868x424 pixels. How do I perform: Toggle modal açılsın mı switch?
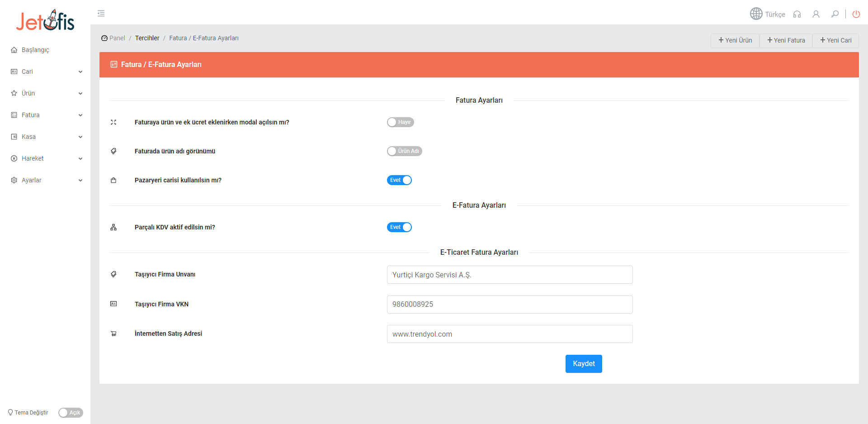(x=401, y=122)
